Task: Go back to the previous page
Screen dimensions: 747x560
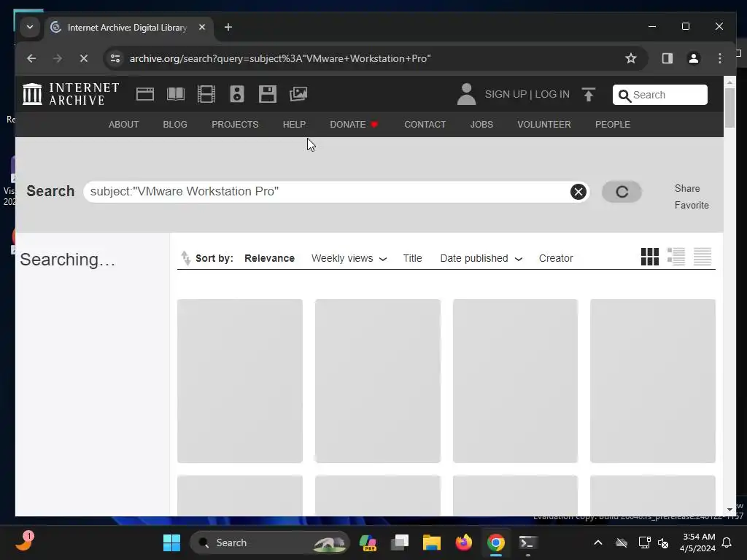Action: pos(31,58)
